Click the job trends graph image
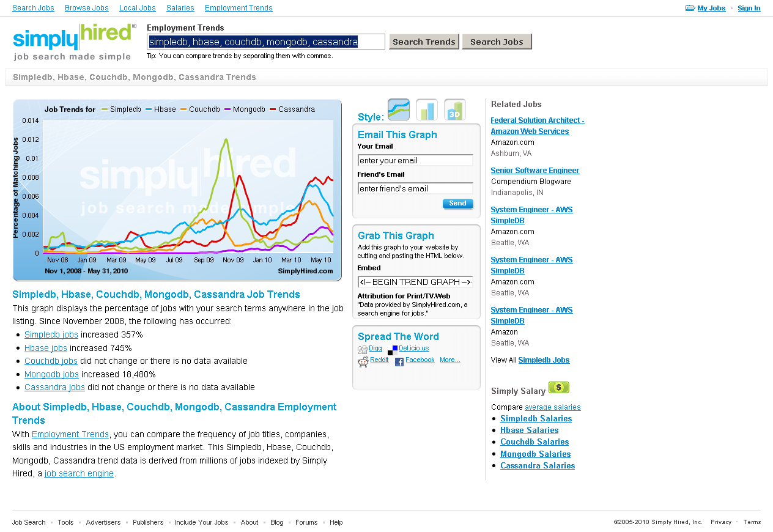Screen dimensions: 773x532 [177, 190]
